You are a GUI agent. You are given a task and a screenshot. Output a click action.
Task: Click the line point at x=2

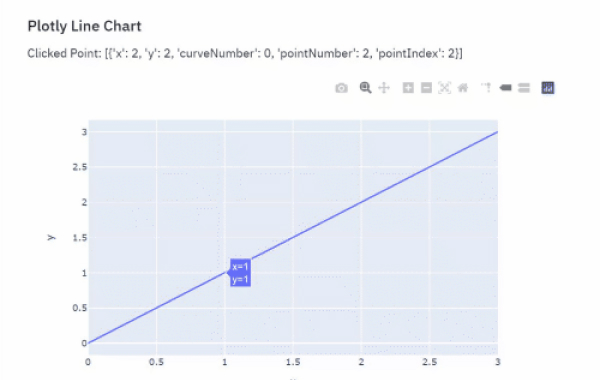pyautogui.click(x=361, y=202)
